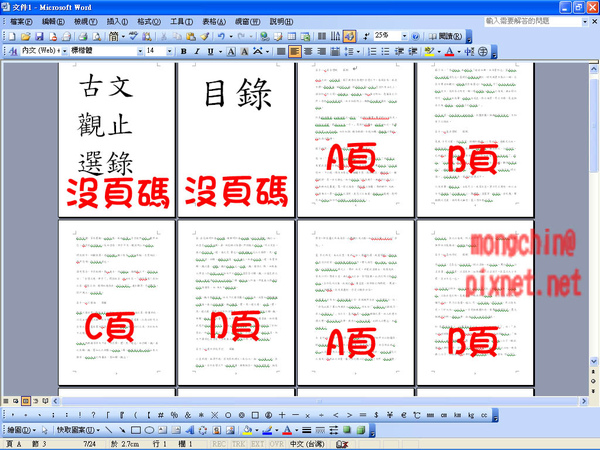Open the 表格 Table menu
This screenshot has height=450, width=600.
pos(214,22)
